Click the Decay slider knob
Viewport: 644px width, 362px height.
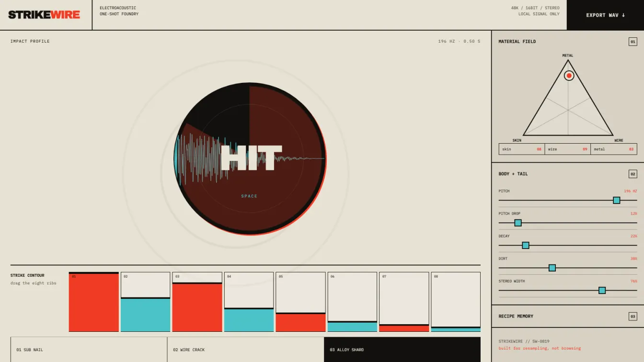click(x=526, y=245)
